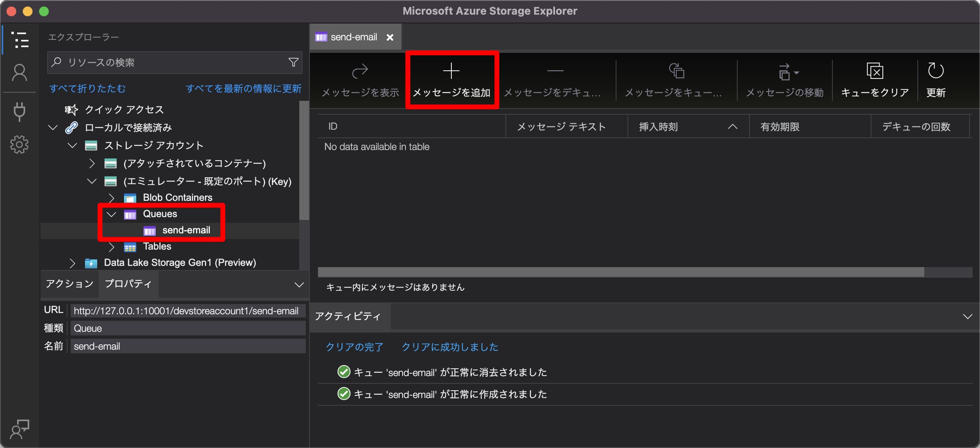Image resolution: width=980 pixels, height=448 pixels.
Task: Click activity entry 'send-email' が正常に作成されました
Action: (451, 394)
